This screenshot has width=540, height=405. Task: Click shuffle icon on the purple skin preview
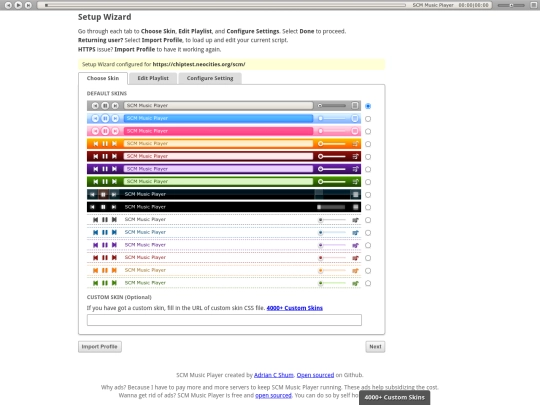click(355, 169)
